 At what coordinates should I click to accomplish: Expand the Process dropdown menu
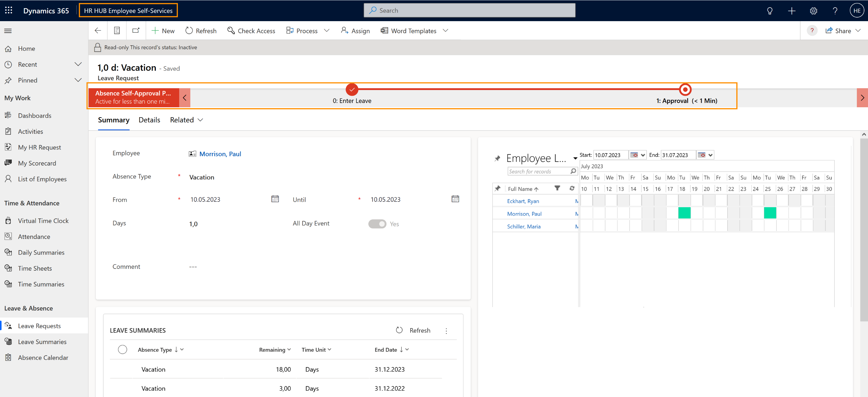click(326, 31)
